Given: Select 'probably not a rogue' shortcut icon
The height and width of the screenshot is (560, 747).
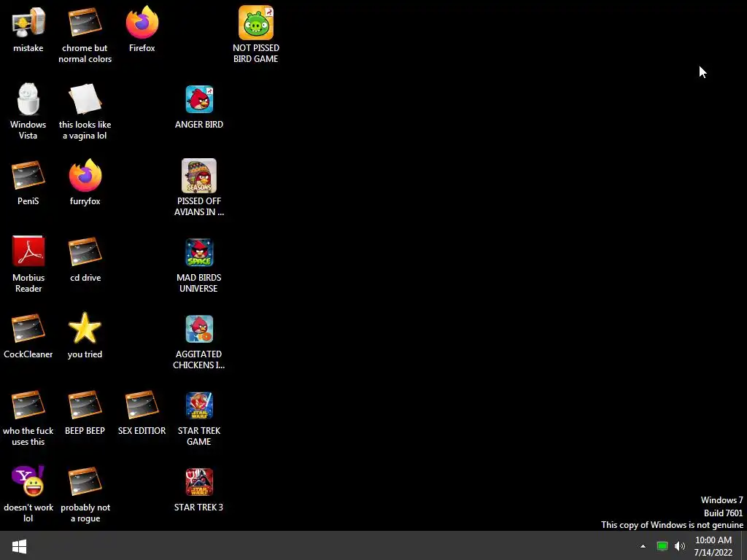Looking at the screenshot, I should [x=85, y=481].
